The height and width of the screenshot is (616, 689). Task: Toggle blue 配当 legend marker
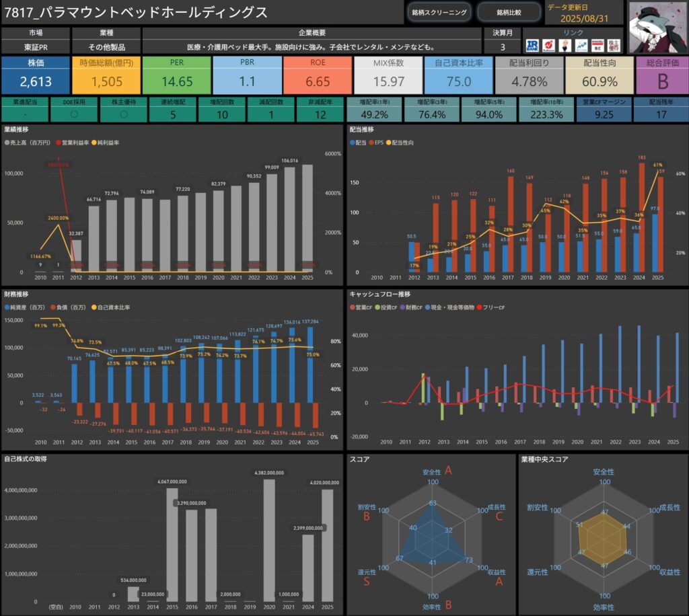click(x=353, y=143)
